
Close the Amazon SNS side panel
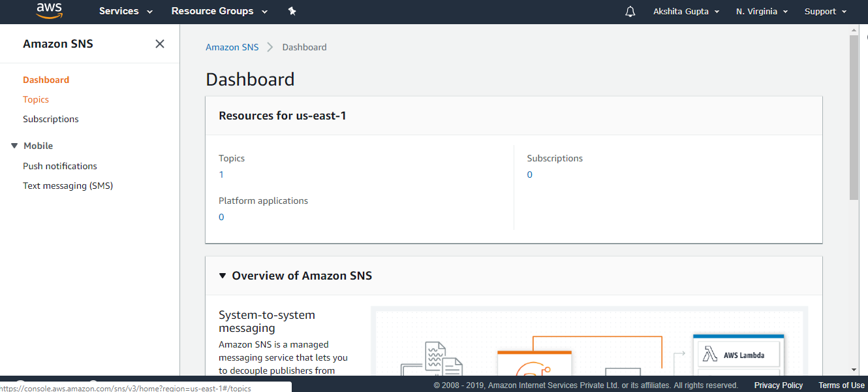(159, 43)
